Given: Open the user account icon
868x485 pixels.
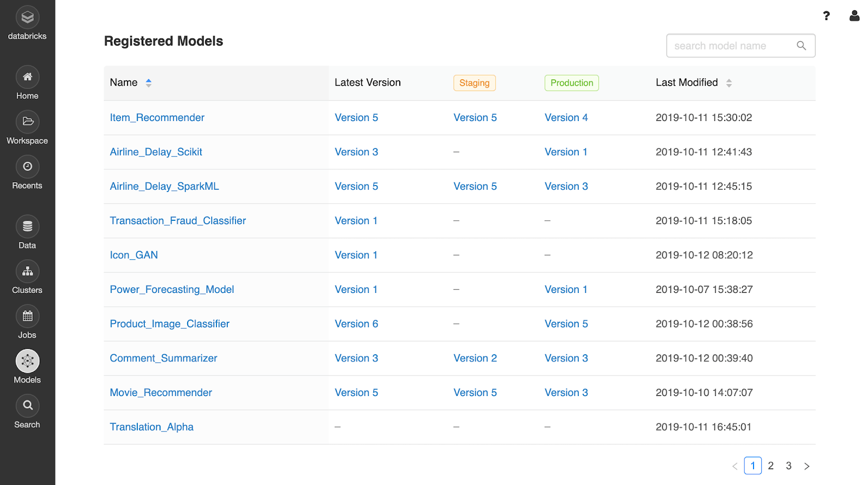Looking at the screenshot, I should coord(854,16).
